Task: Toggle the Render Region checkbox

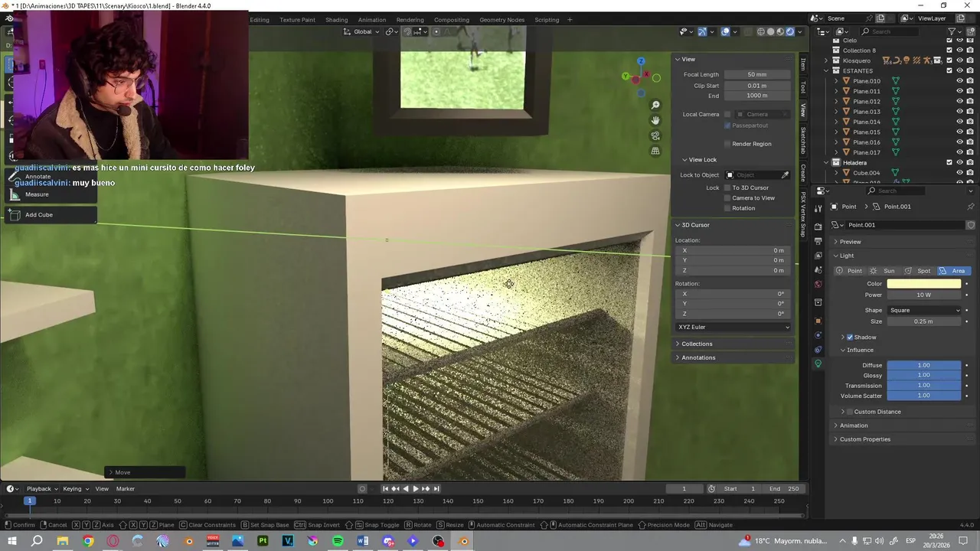Action: (x=727, y=144)
